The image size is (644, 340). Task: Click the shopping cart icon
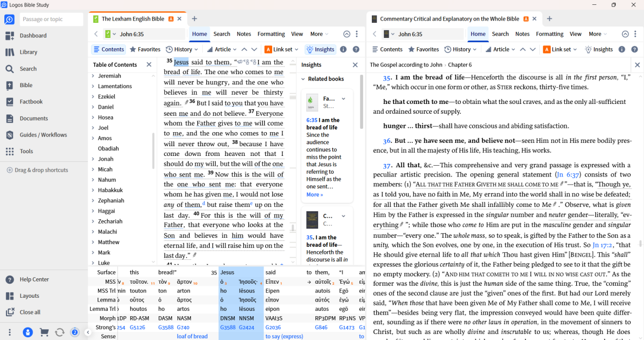click(44, 332)
